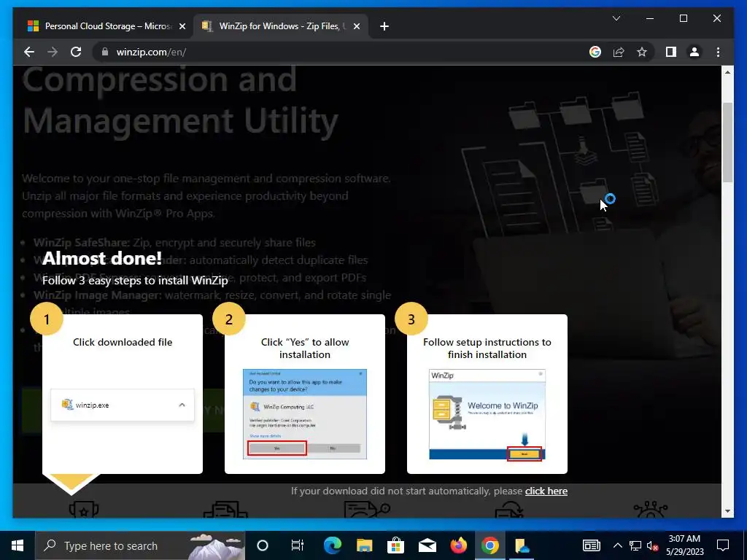Switch to Chrome on the taskbar

click(490, 545)
